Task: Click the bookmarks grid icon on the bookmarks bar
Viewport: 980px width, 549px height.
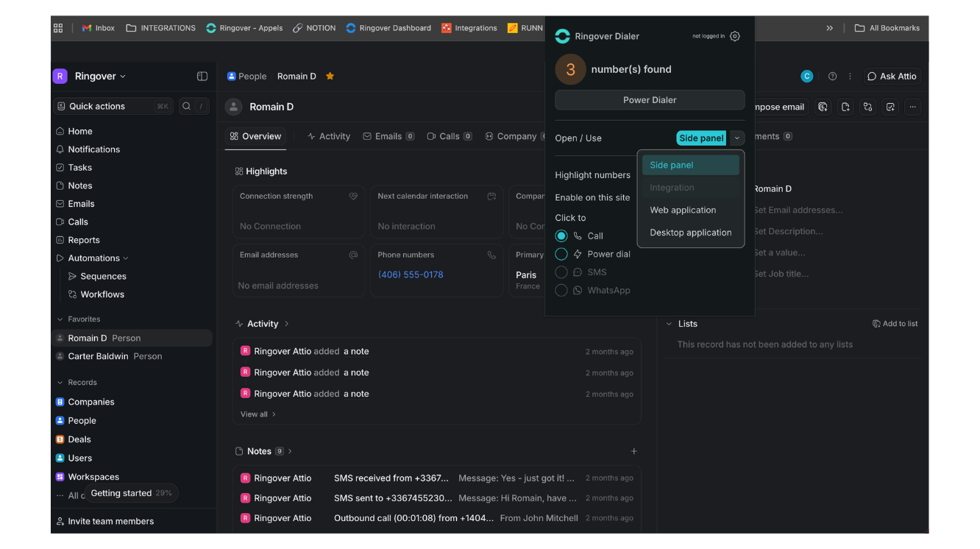Action: coord(58,27)
